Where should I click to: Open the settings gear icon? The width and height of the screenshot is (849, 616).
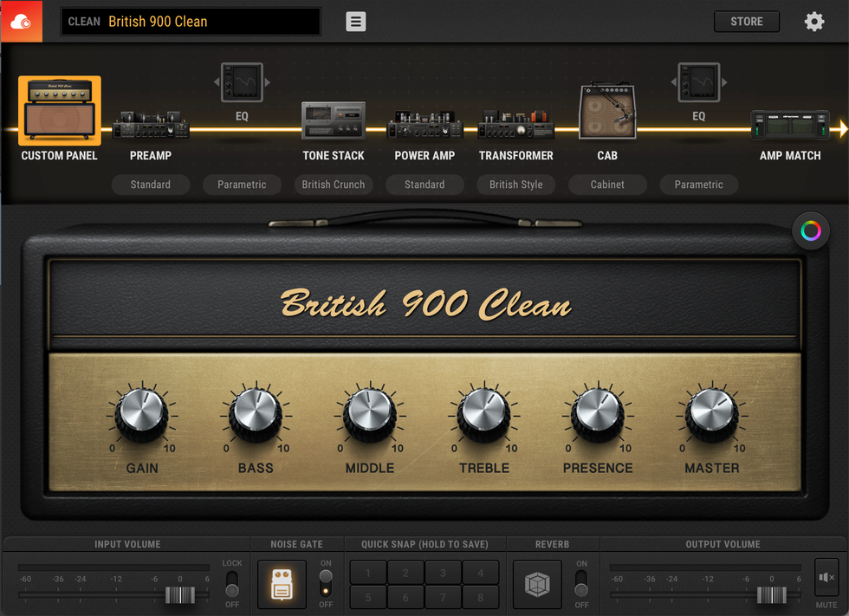[814, 22]
